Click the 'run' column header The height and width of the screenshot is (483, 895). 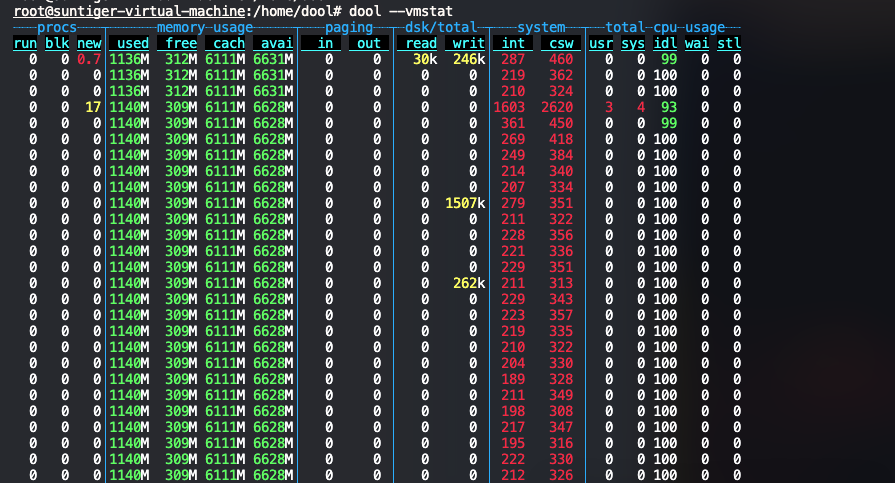[25, 43]
